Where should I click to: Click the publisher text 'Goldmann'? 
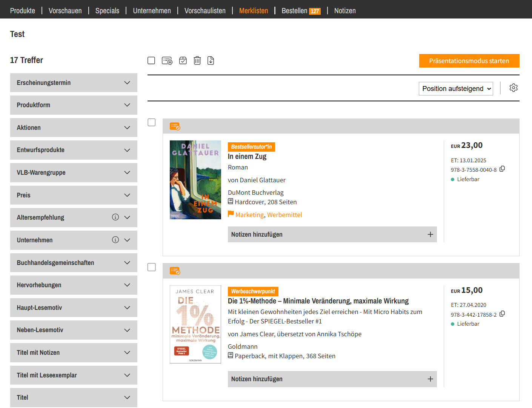point(243,346)
